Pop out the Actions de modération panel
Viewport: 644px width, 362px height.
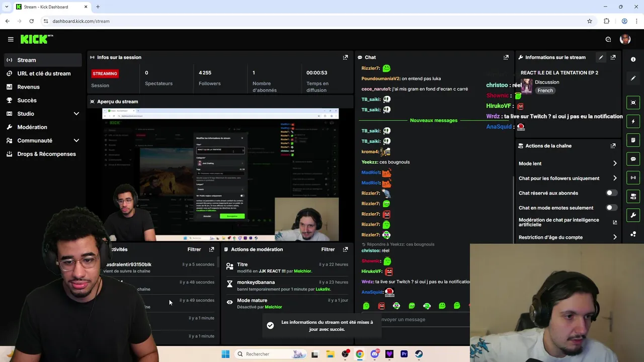coord(345,249)
